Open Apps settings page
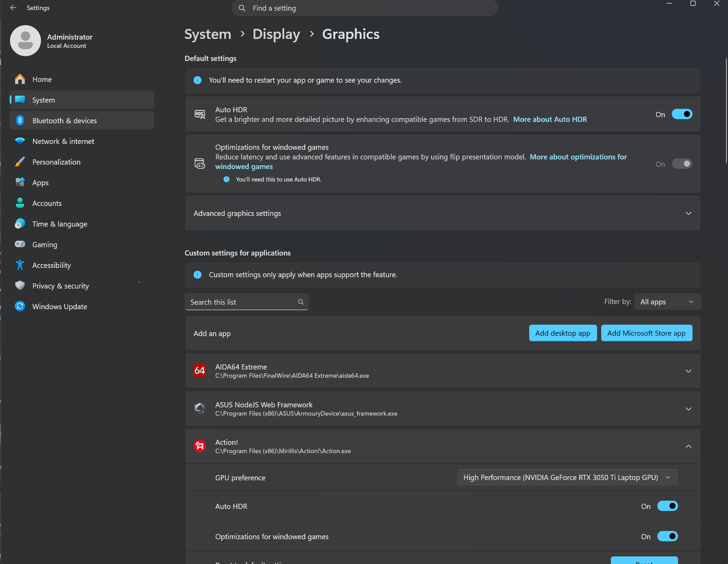This screenshot has height=564, width=728. (82, 182)
